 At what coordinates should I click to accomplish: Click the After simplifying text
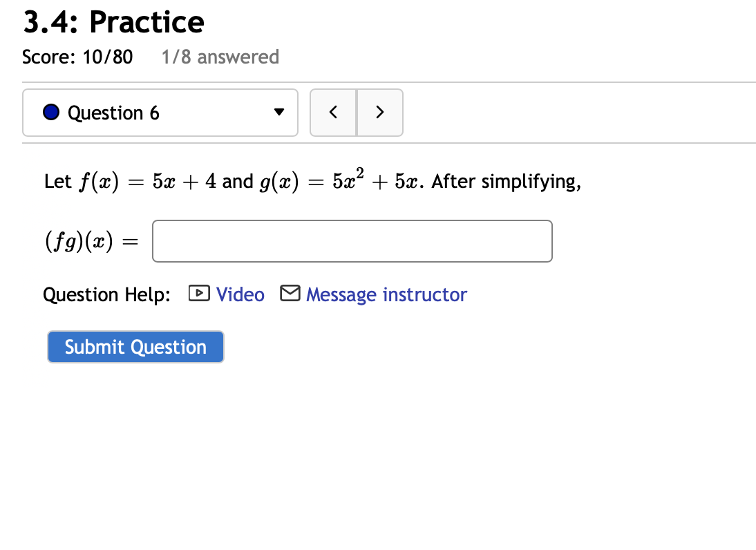tap(507, 182)
